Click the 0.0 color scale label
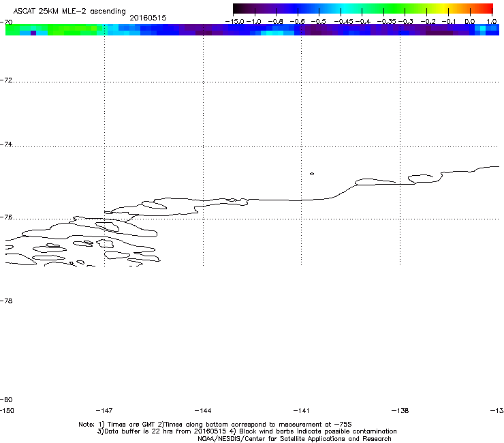This screenshot has width=504, height=443. pyautogui.click(x=470, y=22)
